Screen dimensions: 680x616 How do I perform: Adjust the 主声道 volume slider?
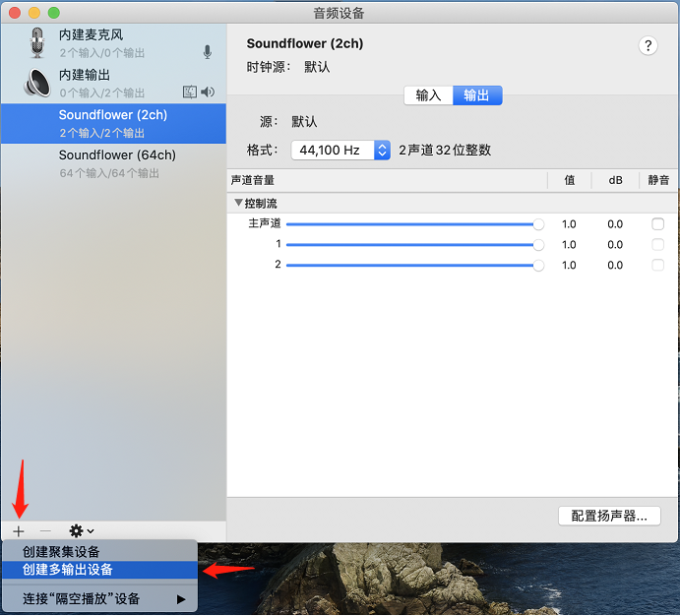(x=415, y=224)
